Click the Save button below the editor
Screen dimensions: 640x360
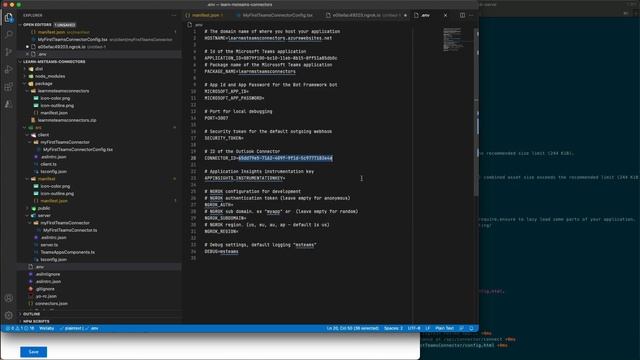[33, 352]
